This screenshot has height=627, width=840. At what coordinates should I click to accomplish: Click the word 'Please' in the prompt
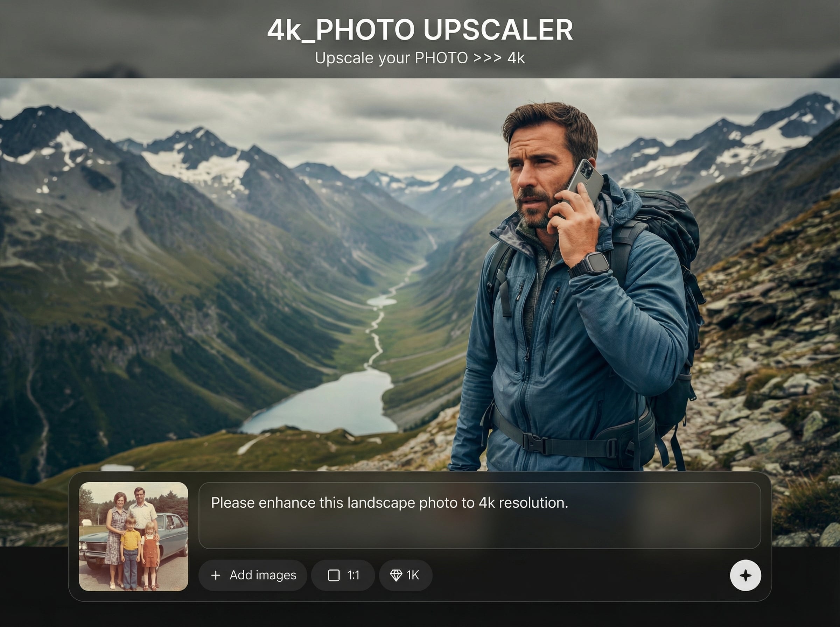232,503
